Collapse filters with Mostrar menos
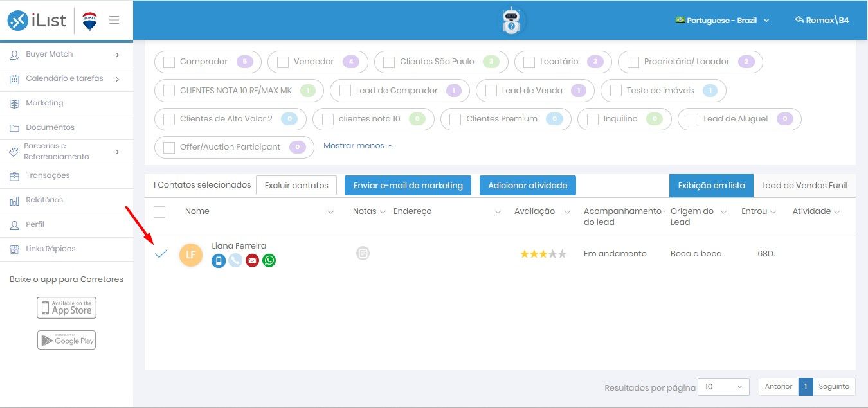Image resolution: width=868 pixels, height=408 pixels. point(357,146)
